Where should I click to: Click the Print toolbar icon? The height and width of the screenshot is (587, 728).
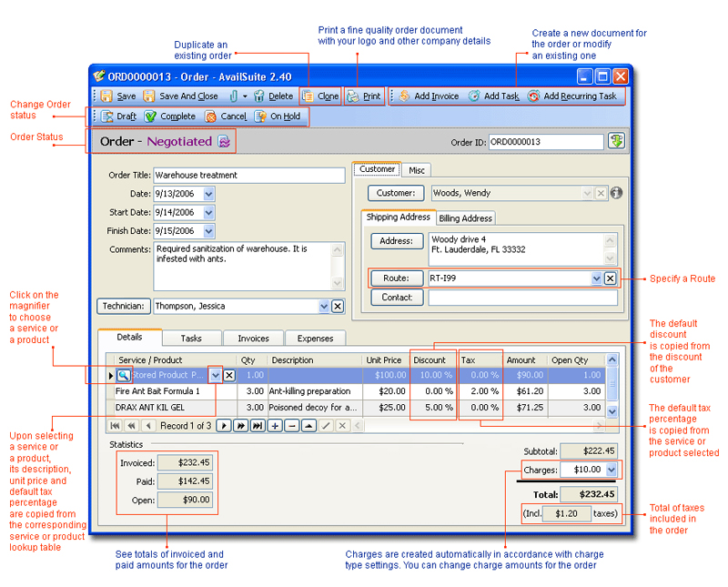[x=352, y=96]
